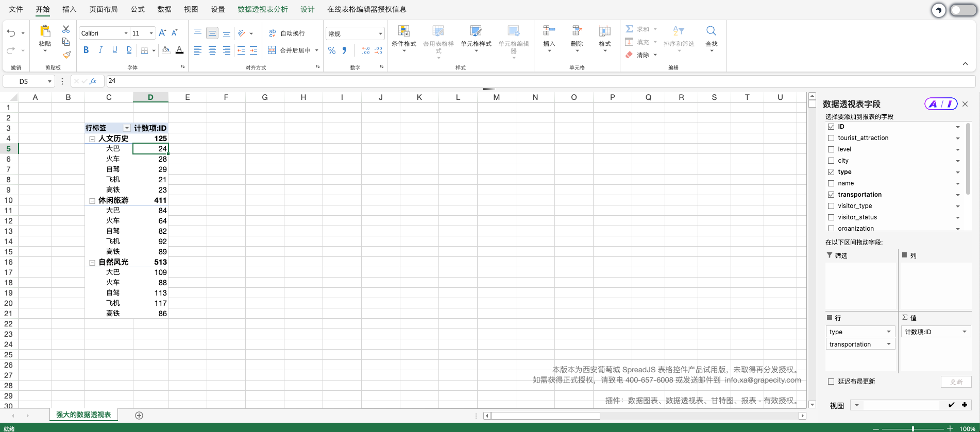Click the AI button in pivot panel

click(941, 104)
